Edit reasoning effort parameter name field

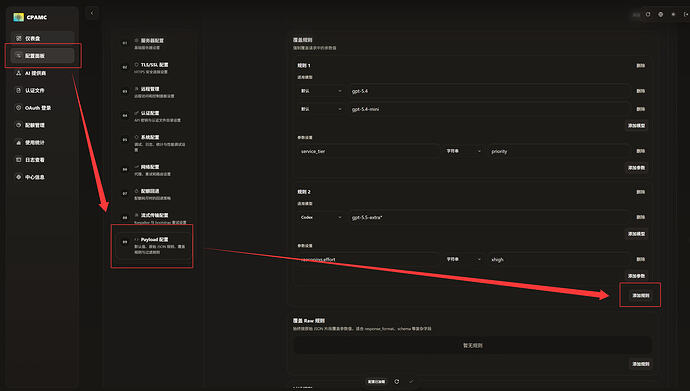[368, 259]
